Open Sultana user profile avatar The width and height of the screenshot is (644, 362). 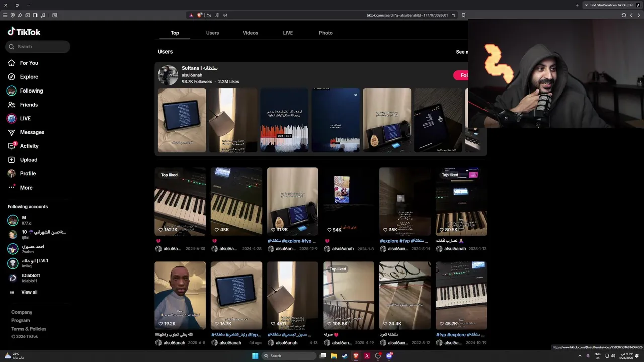point(168,75)
